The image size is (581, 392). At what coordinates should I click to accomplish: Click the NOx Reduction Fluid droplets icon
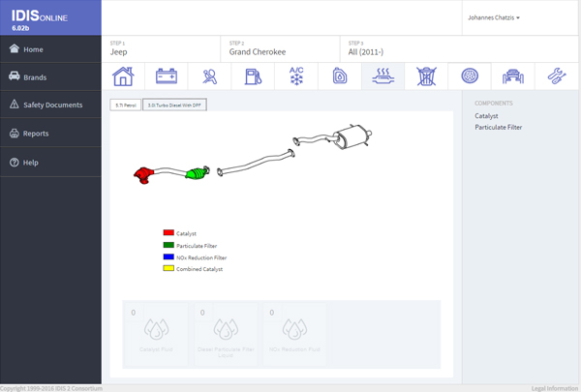pos(295,329)
